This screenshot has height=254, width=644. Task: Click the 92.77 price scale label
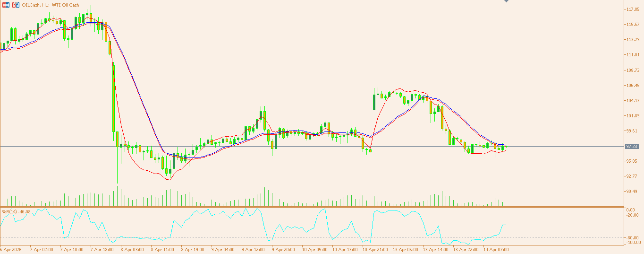click(633, 176)
